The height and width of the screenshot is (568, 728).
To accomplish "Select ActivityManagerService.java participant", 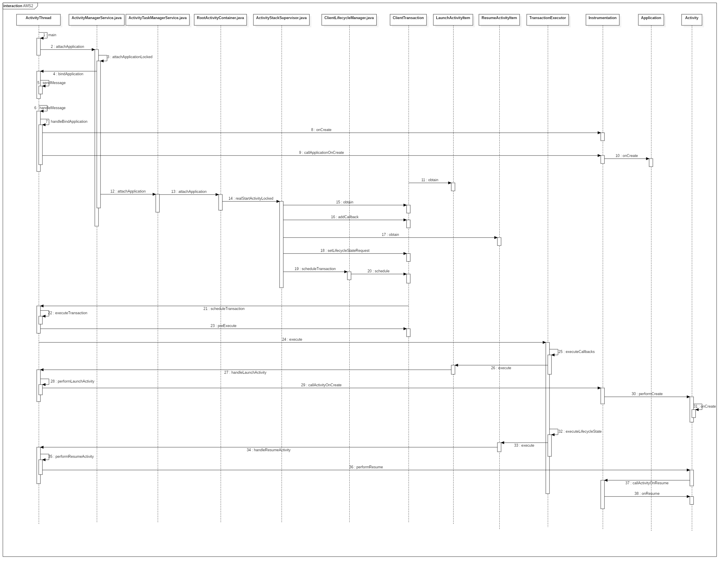I will pos(96,18).
